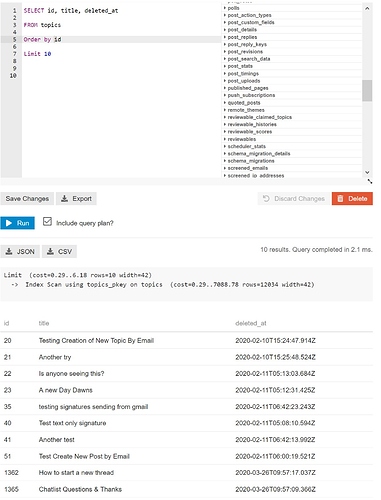The image size is (381, 500).
Task: Expand the post_replies table
Action: (x=241, y=37)
